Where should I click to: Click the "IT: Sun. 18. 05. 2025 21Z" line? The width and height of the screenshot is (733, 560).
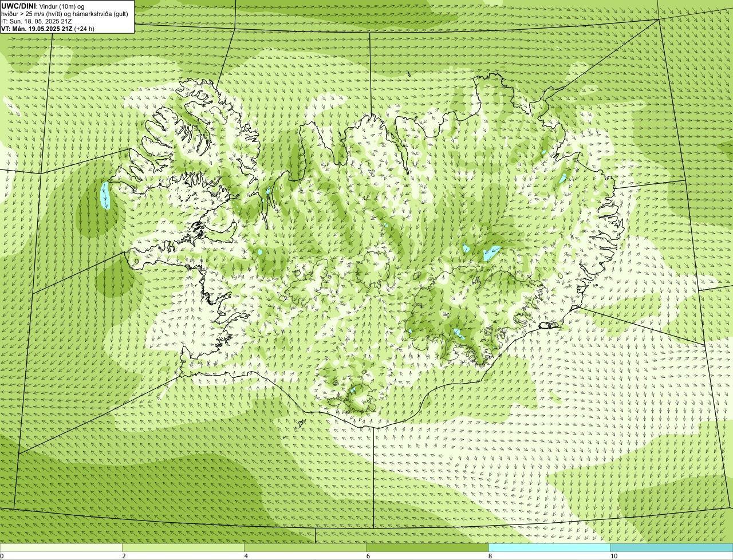[x=37, y=21]
